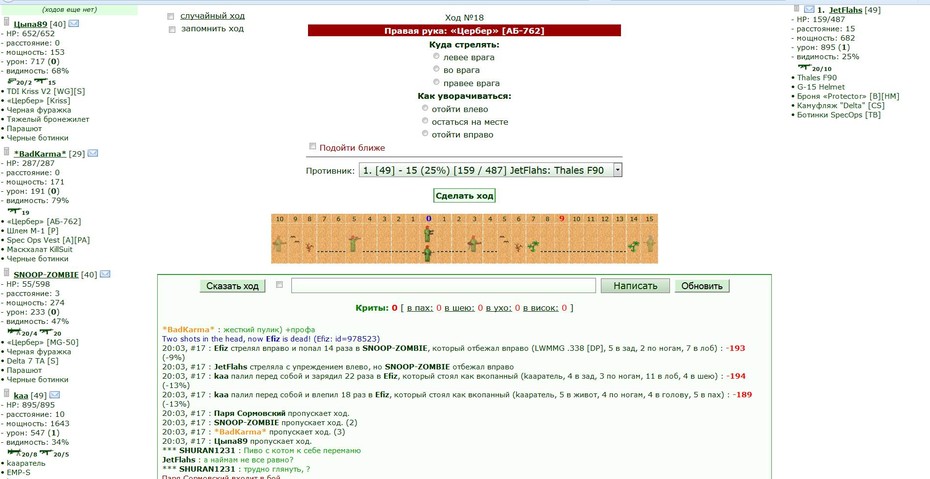Enable the случайный ход checkbox

pos(171,17)
